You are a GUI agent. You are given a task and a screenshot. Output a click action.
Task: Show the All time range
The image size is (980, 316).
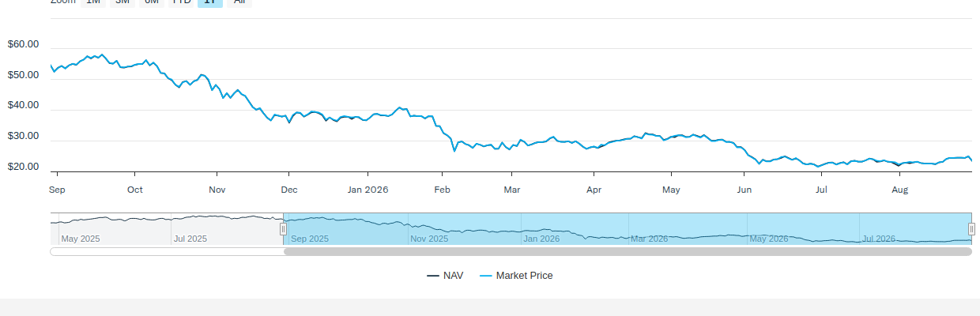pos(239,2)
